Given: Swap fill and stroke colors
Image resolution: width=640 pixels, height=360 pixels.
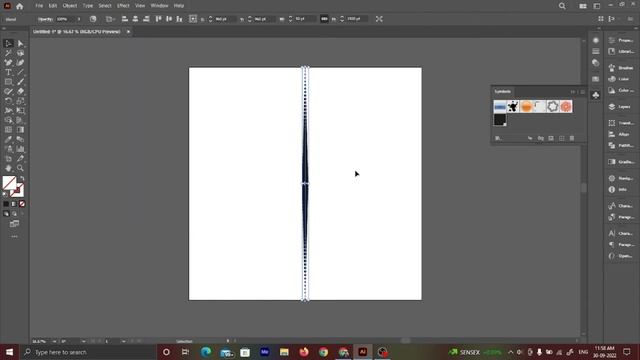Looking at the screenshot, I should point(22,178).
